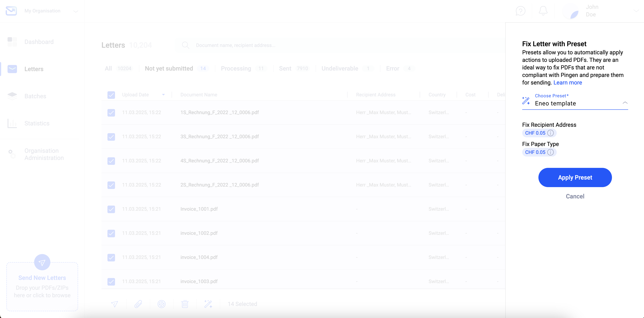Click the Statistics chart sidebar icon

(12, 123)
